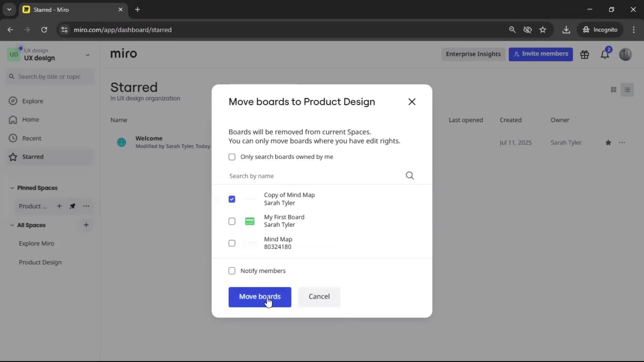Viewport: 644px width, 362px height.
Task: Select the Starred - Miro browser tab
Action: 72,10
